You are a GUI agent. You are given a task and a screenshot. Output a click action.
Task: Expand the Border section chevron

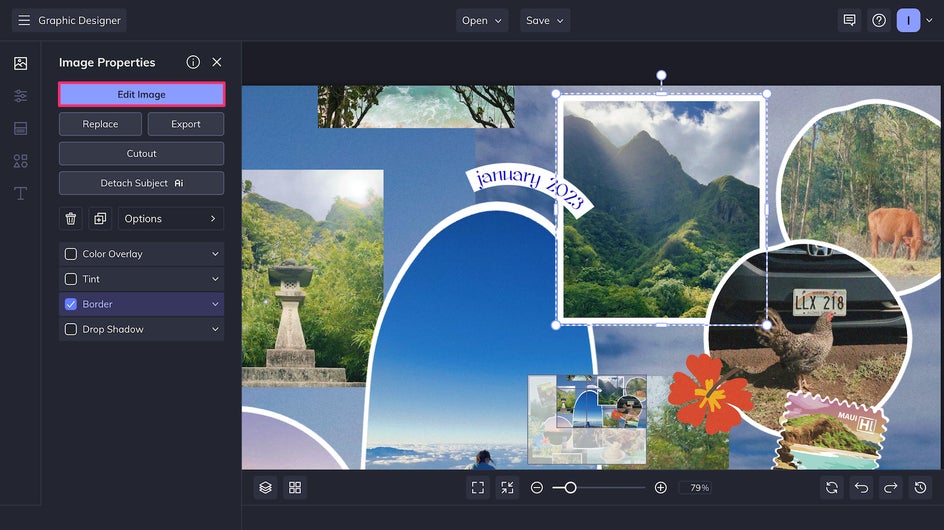click(x=215, y=304)
